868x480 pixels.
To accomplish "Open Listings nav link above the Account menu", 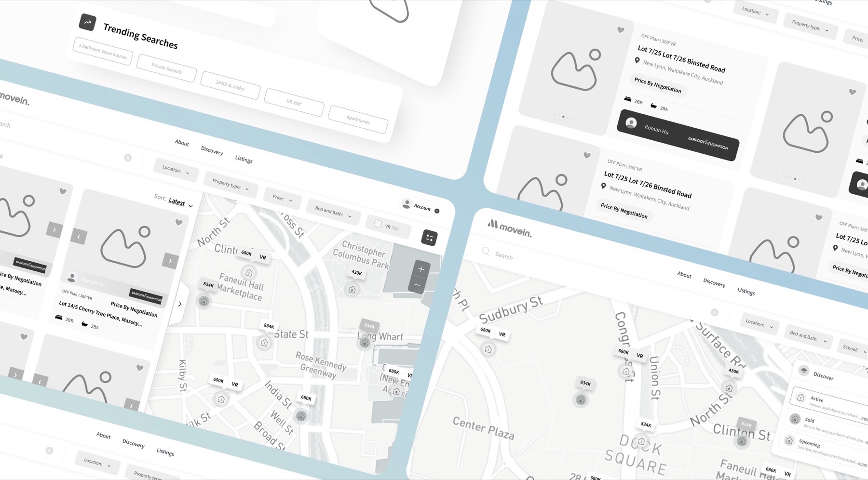I will tap(244, 159).
